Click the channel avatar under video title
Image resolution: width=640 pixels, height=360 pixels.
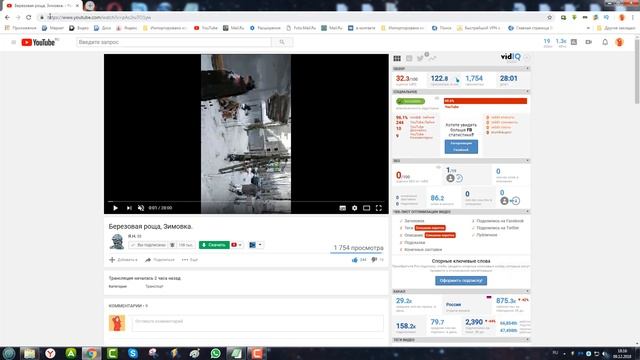117,242
